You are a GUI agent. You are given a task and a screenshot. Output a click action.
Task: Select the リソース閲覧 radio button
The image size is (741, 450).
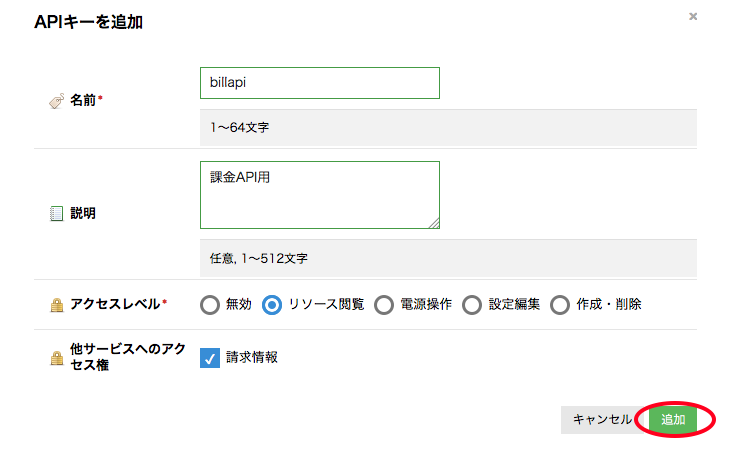point(271,305)
